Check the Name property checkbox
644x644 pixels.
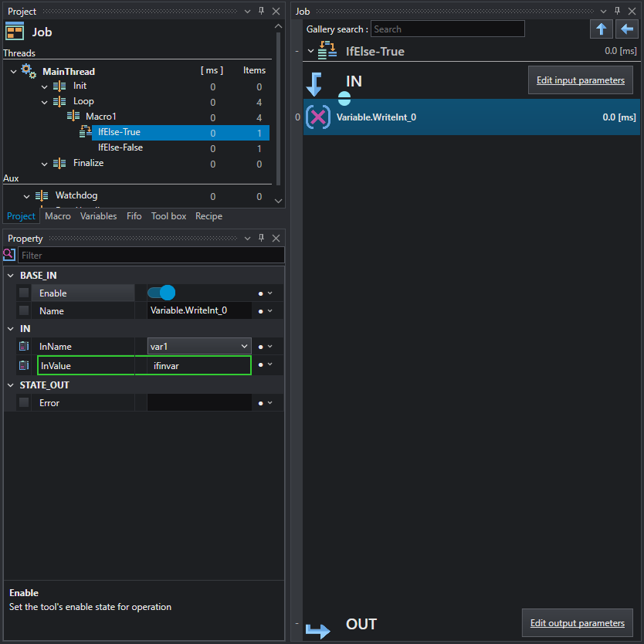coord(24,310)
